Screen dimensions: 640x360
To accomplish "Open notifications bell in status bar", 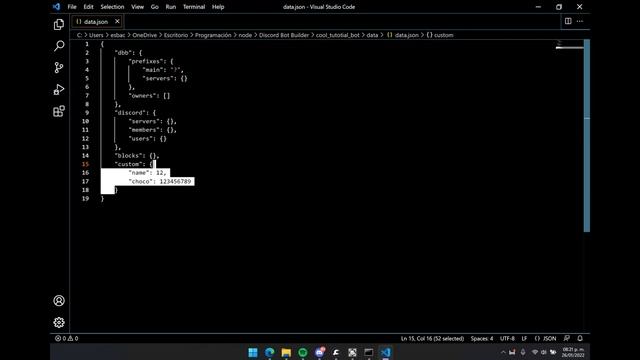I will click(580, 338).
